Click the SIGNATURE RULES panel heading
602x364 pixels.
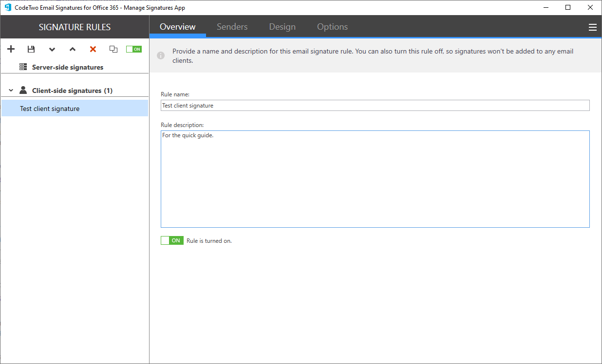(x=75, y=27)
